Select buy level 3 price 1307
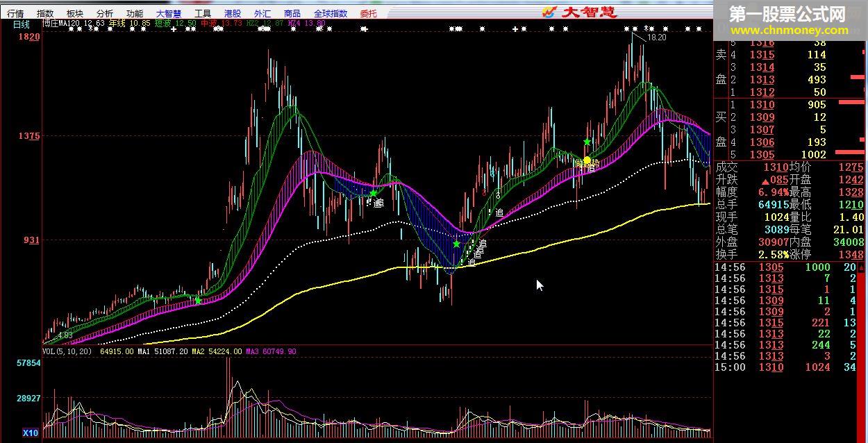Viewport: 868px width, 443px height. click(x=762, y=130)
